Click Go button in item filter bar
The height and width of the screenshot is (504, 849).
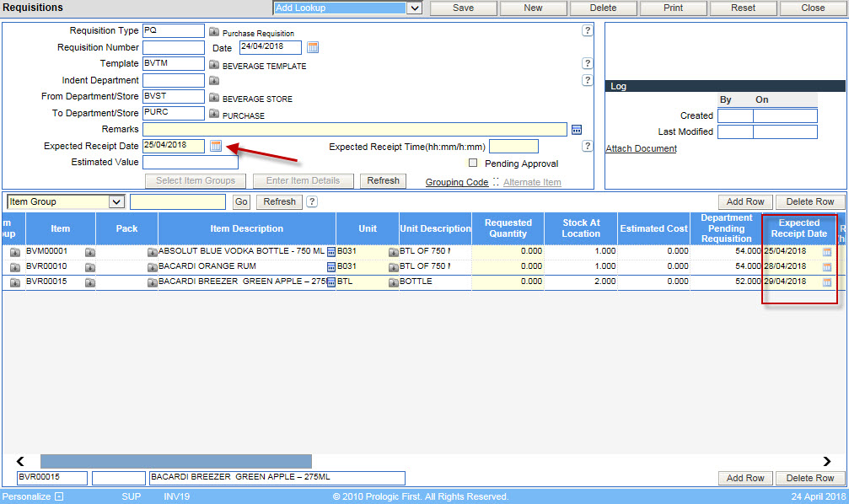click(x=241, y=202)
